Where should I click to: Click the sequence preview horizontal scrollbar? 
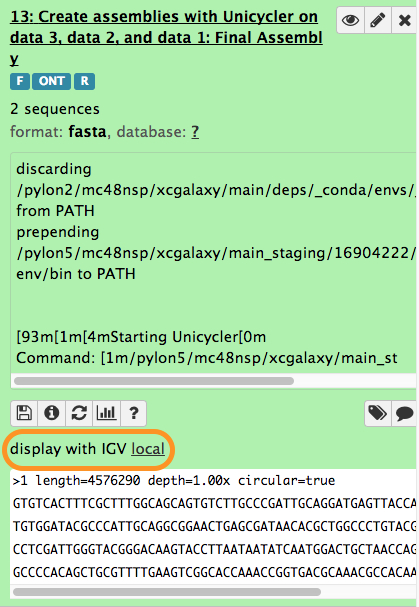click(167, 592)
